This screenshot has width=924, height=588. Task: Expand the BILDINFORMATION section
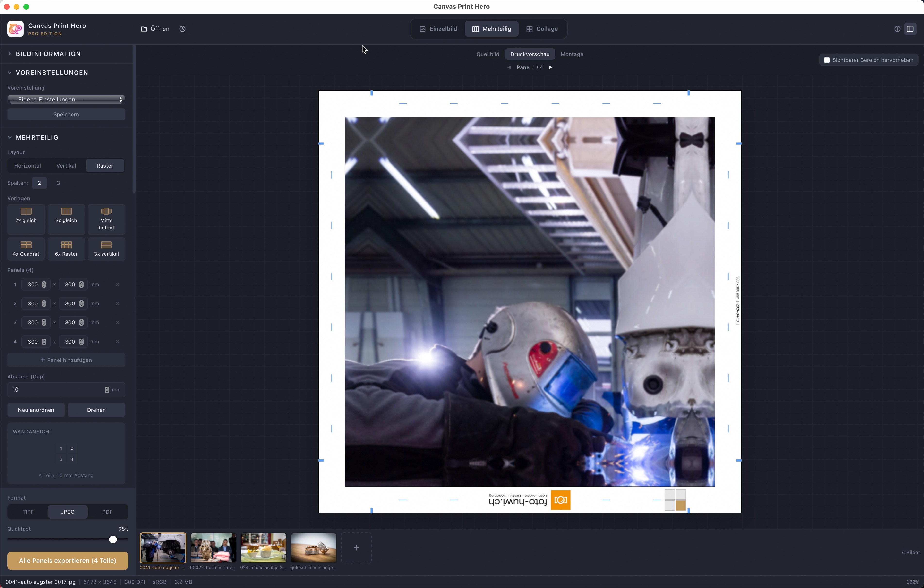48,54
